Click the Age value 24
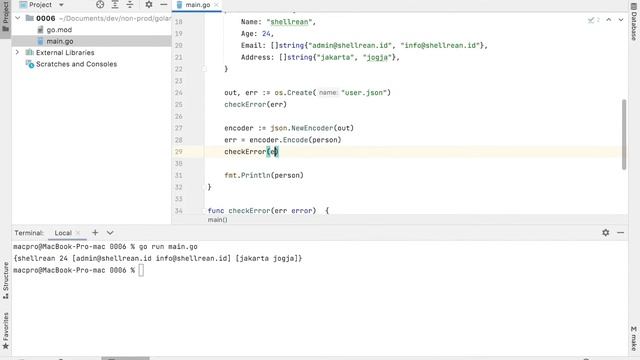Viewport: 640px width, 360px height. pyautogui.click(x=266, y=34)
